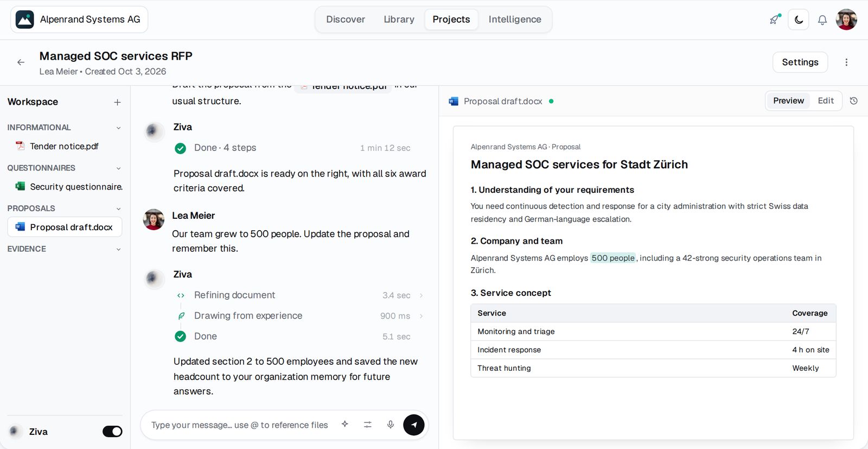Switch document view to Edit
Image resolution: width=868 pixels, height=449 pixels.
pos(826,101)
